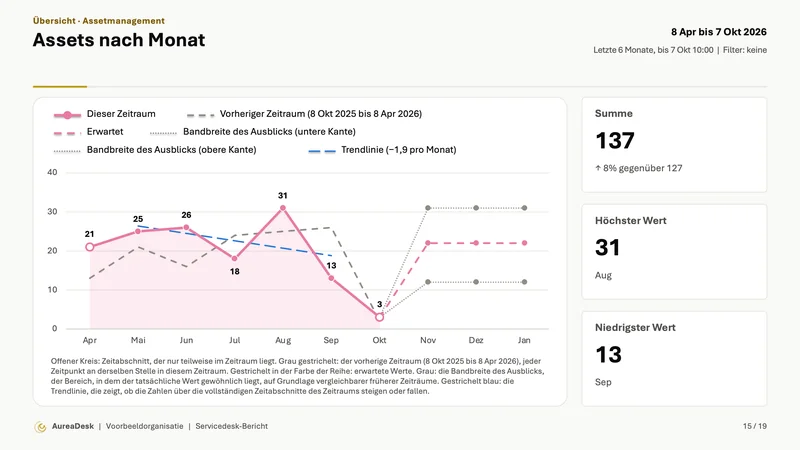Screen dimensions: 800x450
Task: Click the July data point labeled 18
Action: 235,259
